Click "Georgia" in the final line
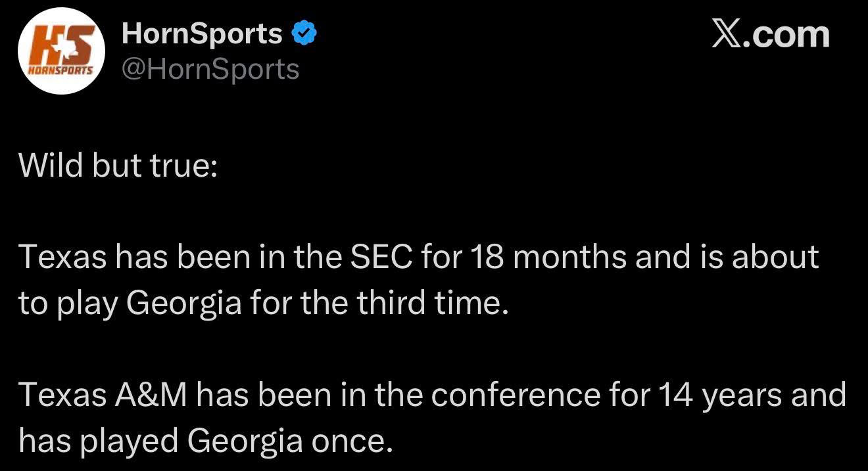 (245, 441)
